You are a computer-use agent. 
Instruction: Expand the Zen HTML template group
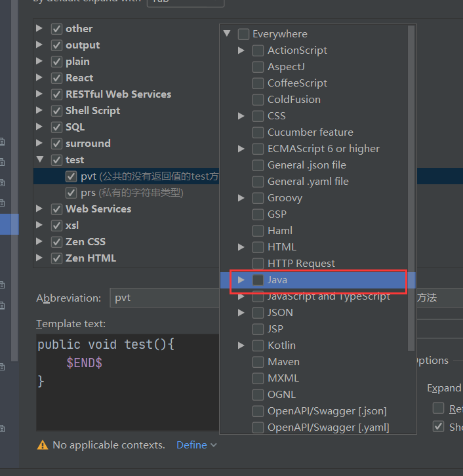click(x=39, y=258)
